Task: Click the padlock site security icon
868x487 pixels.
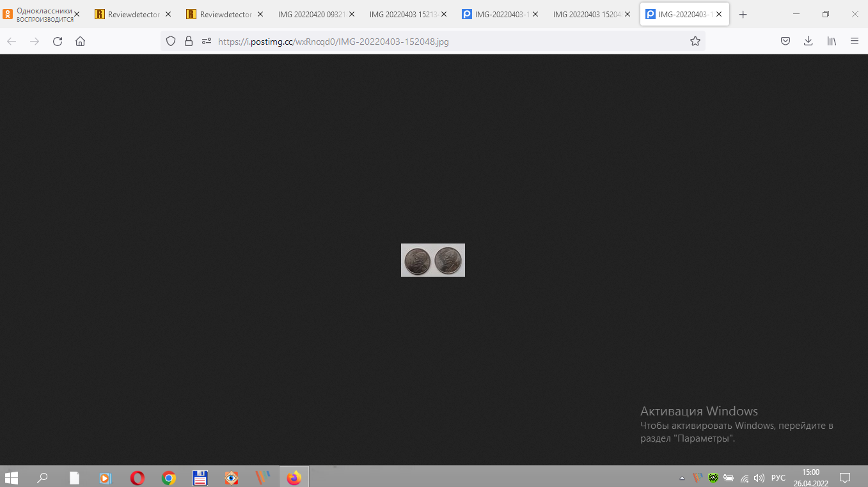Action: tap(188, 42)
